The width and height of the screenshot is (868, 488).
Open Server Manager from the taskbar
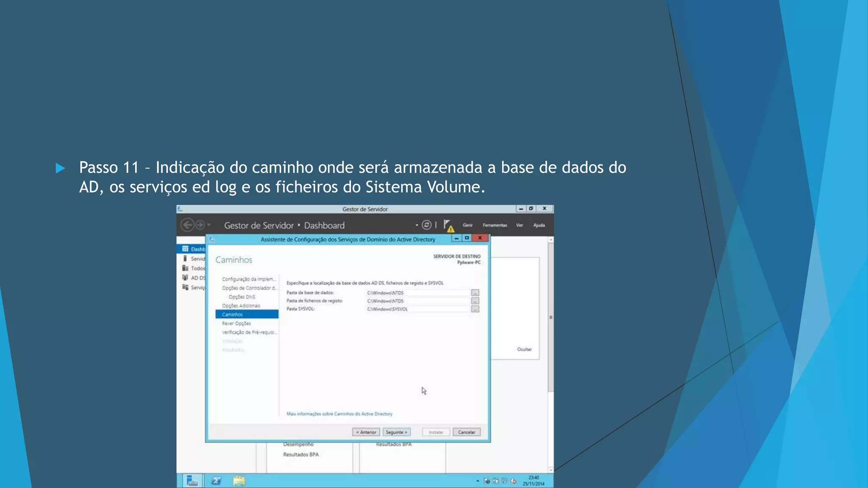pyautogui.click(x=192, y=481)
